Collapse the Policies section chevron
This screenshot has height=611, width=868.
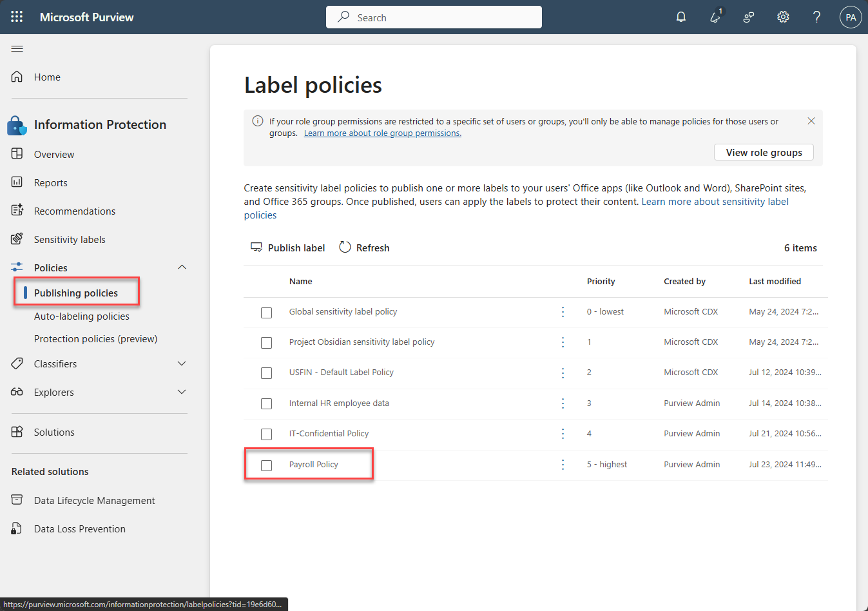pos(182,267)
